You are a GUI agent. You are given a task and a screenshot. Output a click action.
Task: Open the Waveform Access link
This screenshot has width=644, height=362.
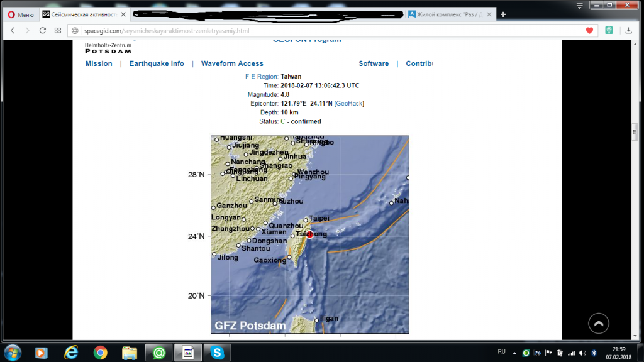pyautogui.click(x=232, y=63)
